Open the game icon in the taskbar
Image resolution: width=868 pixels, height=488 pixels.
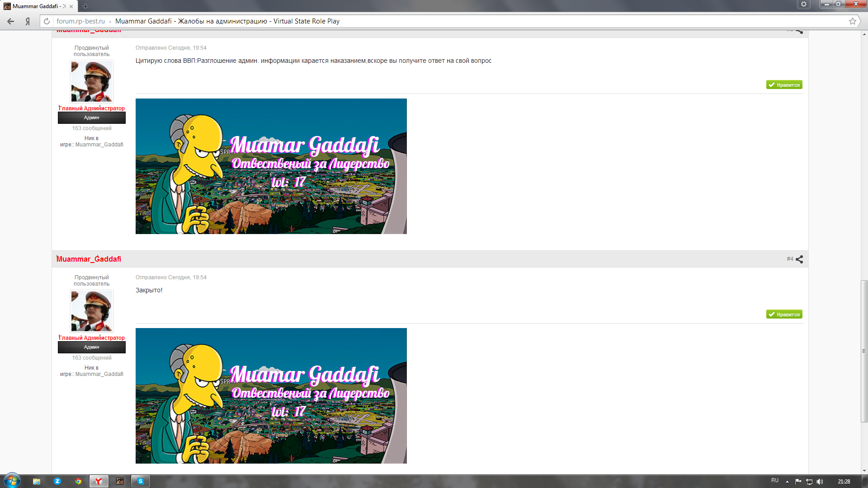[x=120, y=481]
